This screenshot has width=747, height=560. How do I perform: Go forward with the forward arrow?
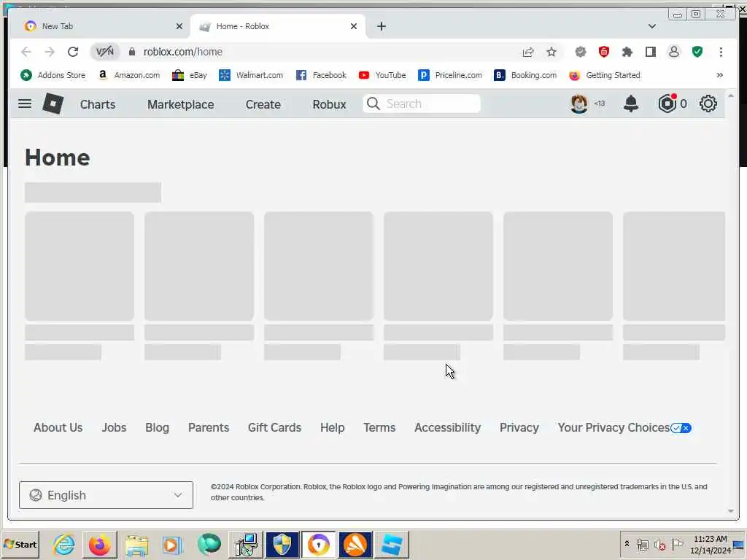[x=50, y=52]
